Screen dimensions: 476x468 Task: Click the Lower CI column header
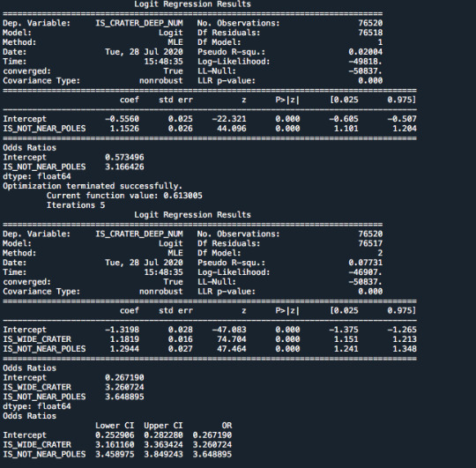click(115, 426)
